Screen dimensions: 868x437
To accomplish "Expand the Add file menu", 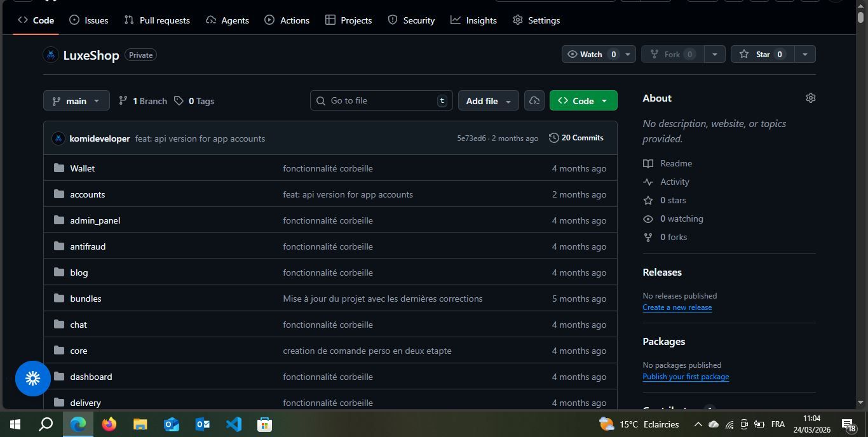I will pyautogui.click(x=488, y=101).
